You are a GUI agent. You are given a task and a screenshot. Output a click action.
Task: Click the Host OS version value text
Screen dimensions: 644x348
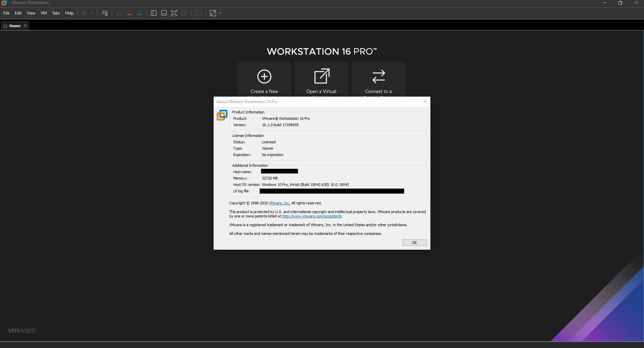coord(305,185)
